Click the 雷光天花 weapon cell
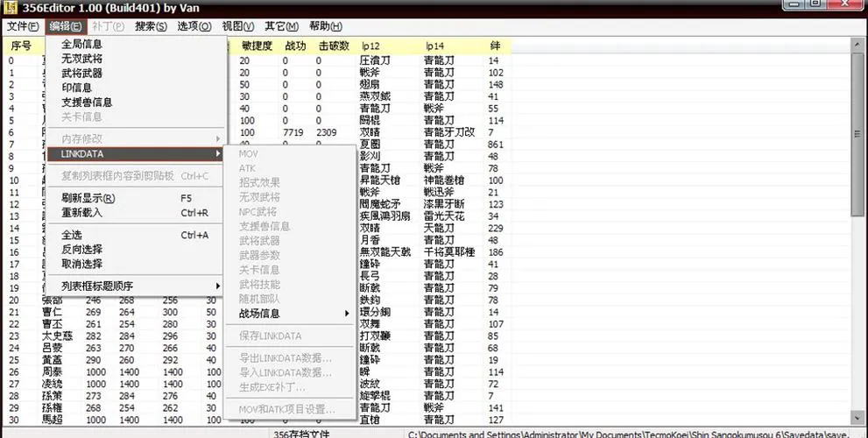 444,216
